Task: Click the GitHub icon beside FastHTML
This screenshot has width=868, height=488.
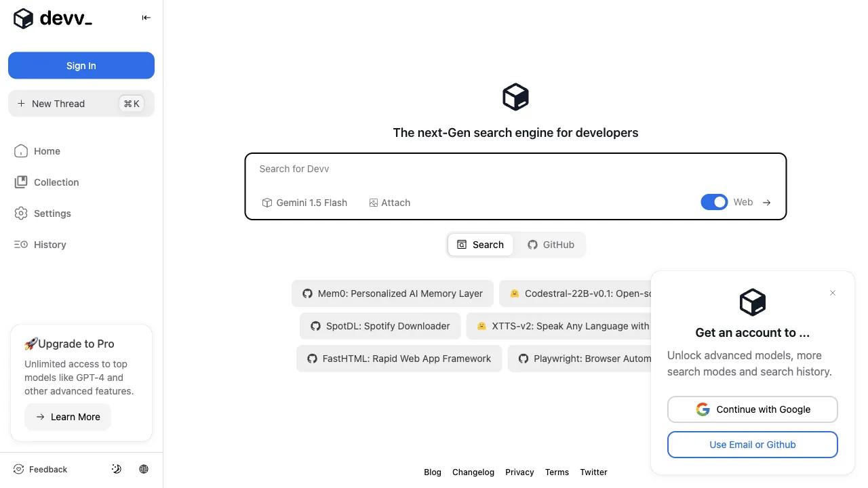Action: [x=312, y=359]
